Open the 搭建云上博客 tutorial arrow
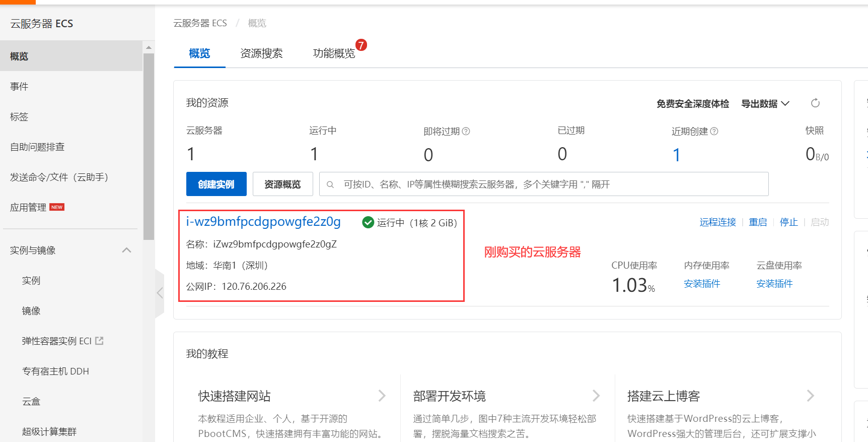Viewport: 868px width, 442px height. pyautogui.click(x=811, y=396)
